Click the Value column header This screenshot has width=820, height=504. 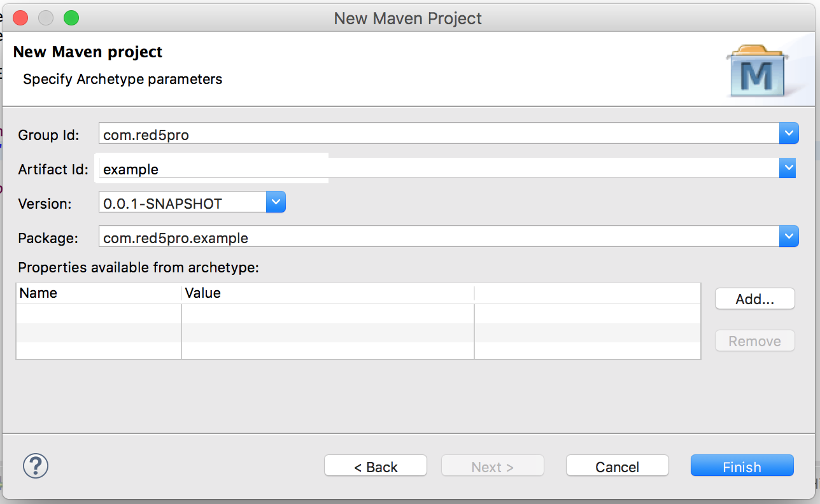[328, 293]
